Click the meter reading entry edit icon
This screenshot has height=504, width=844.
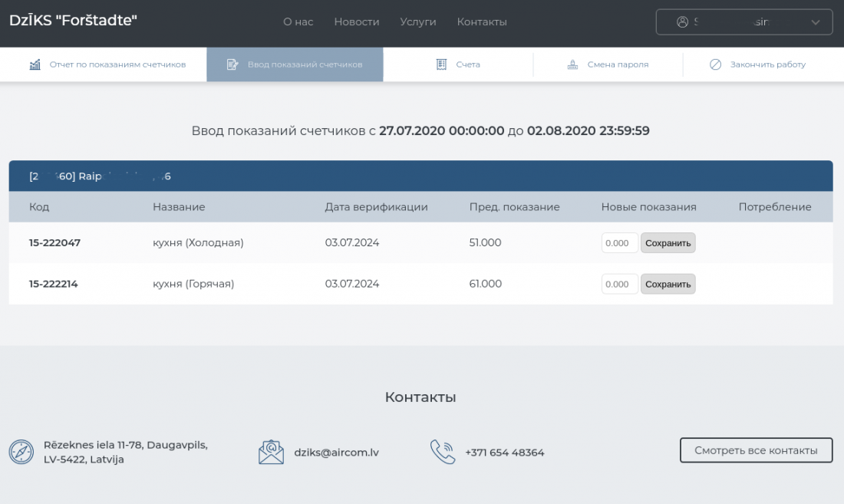[232, 64]
